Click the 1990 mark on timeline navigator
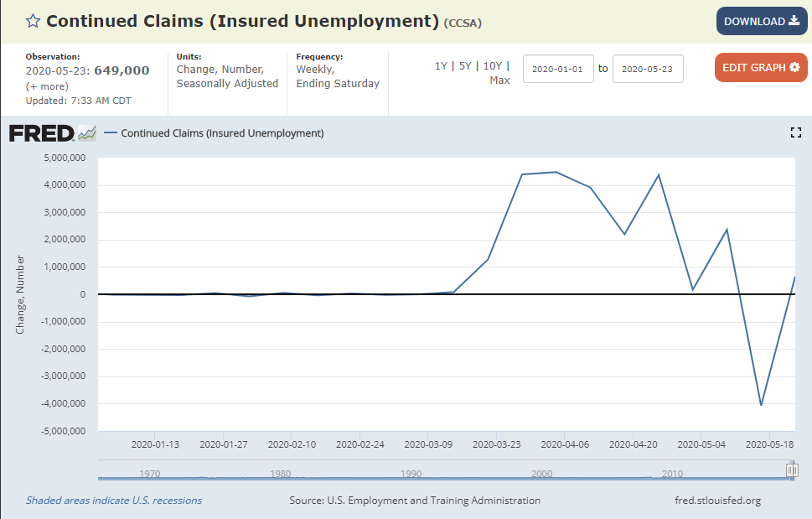The image size is (812, 519). [411, 474]
